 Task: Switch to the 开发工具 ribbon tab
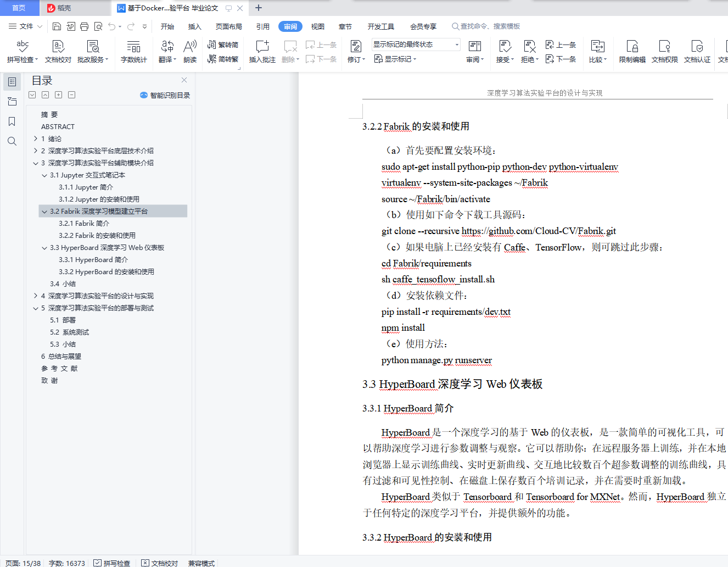(x=381, y=26)
